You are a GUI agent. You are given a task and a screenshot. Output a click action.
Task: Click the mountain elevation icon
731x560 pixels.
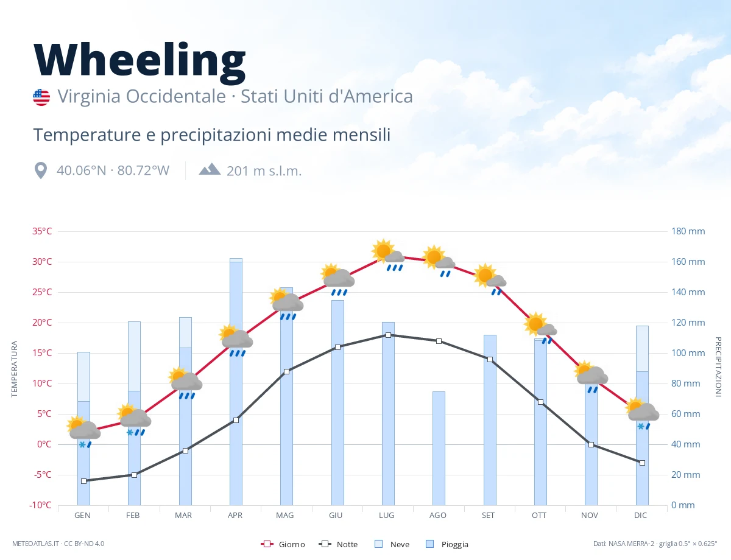210,169
